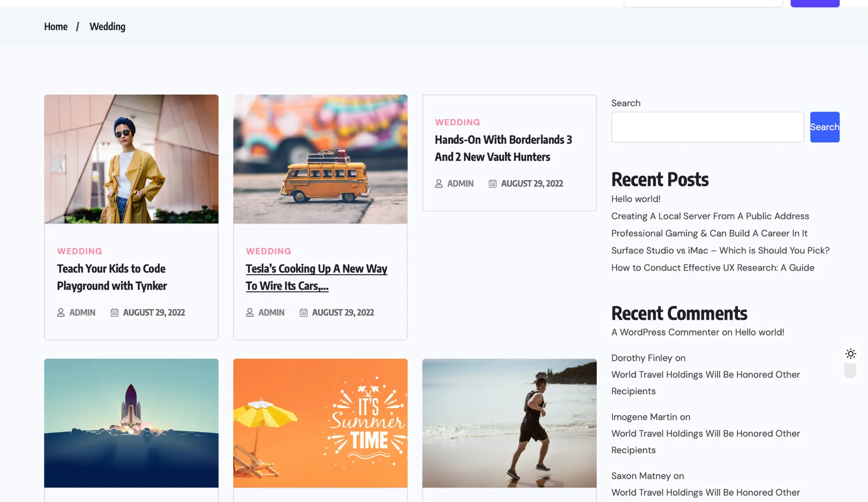Click calendar icon on Teach Your Kids post

(114, 313)
